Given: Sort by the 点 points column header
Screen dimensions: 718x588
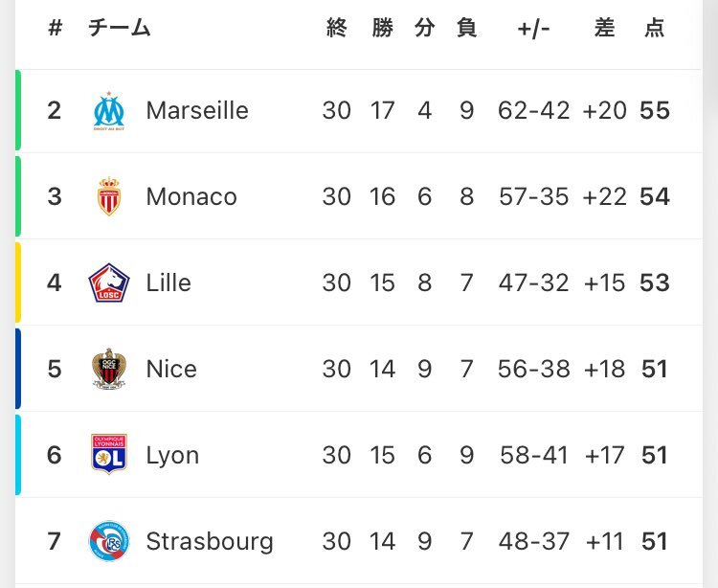Looking at the screenshot, I should [x=655, y=28].
